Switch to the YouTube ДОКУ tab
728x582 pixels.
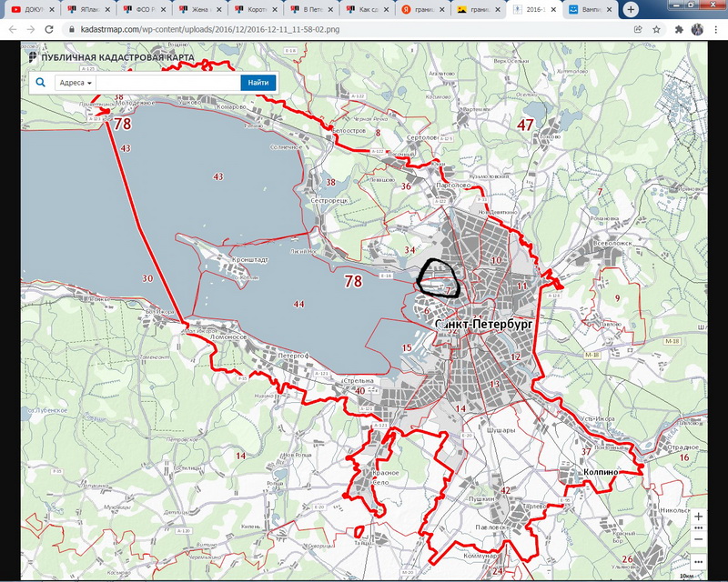click(x=33, y=9)
